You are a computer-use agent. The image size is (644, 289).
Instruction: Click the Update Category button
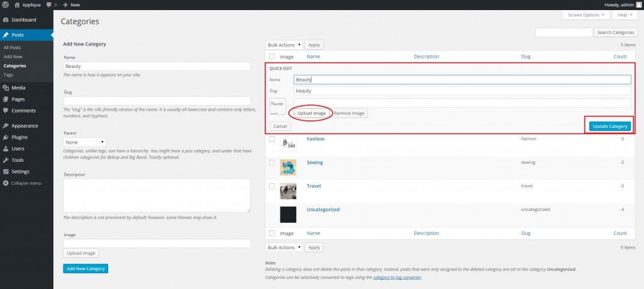point(610,126)
